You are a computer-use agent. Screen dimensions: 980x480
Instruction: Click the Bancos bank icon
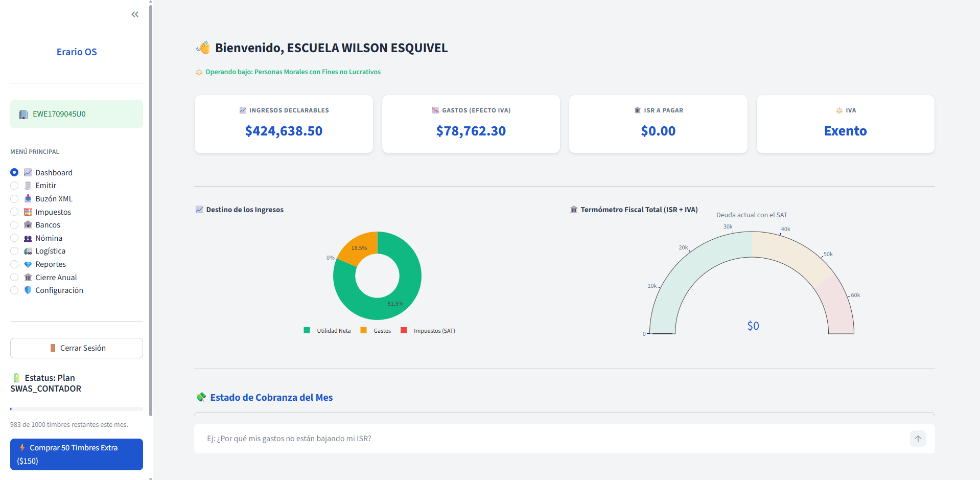(28, 224)
